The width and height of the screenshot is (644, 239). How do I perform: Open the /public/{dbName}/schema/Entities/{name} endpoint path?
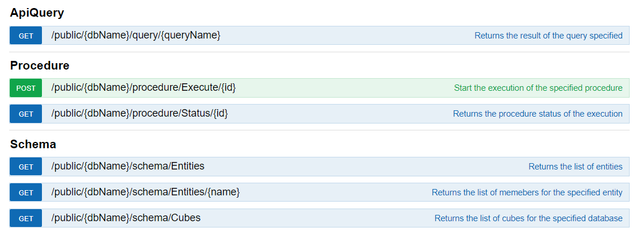pyautogui.click(x=145, y=192)
